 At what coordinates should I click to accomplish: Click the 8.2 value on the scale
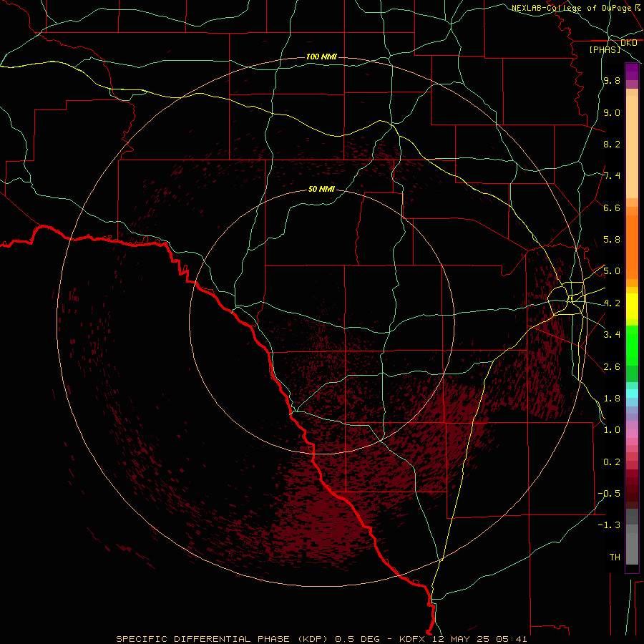612,144
